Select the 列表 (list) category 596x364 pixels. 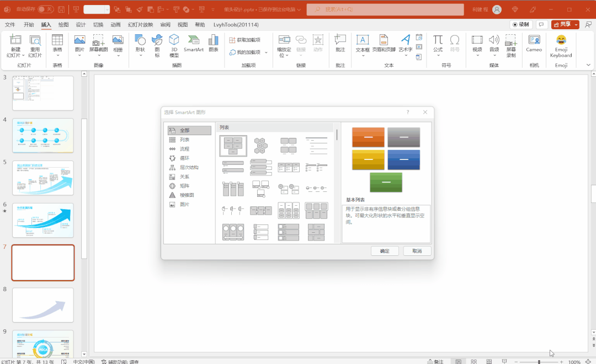tap(189, 140)
